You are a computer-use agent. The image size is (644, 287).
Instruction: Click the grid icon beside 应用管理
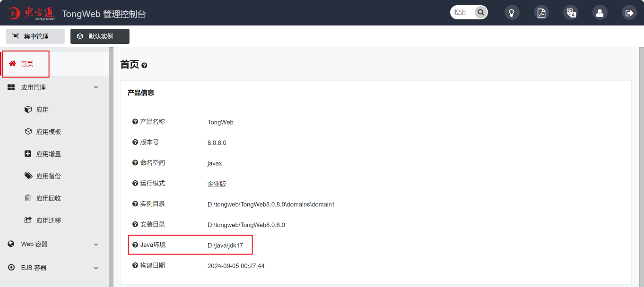coord(11,87)
